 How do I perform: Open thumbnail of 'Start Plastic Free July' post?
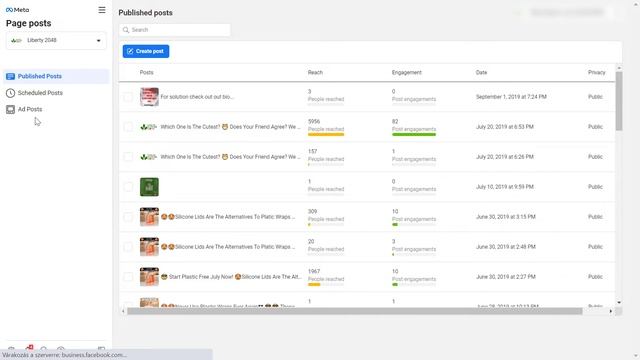pyautogui.click(x=149, y=277)
